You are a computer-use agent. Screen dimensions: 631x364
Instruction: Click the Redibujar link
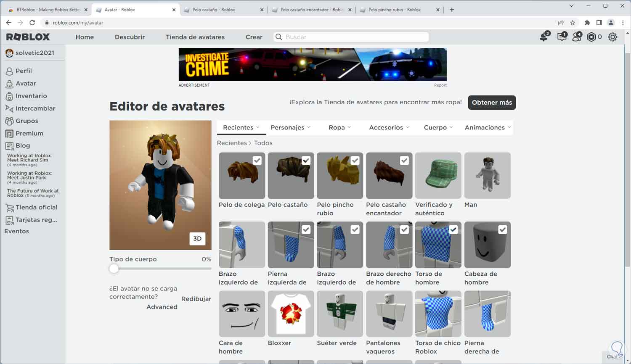[x=196, y=299]
